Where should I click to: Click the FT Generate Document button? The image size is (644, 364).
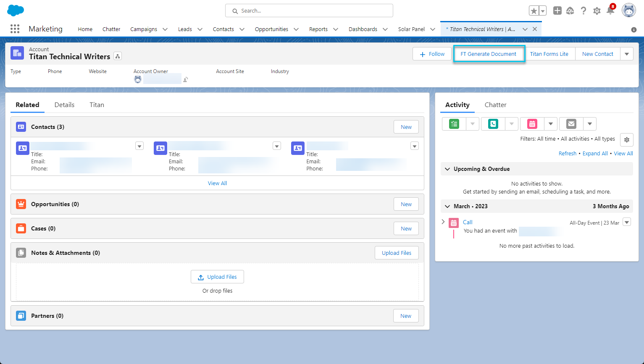(x=489, y=54)
